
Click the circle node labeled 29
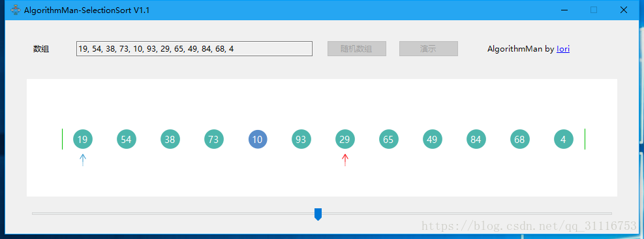[345, 140]
